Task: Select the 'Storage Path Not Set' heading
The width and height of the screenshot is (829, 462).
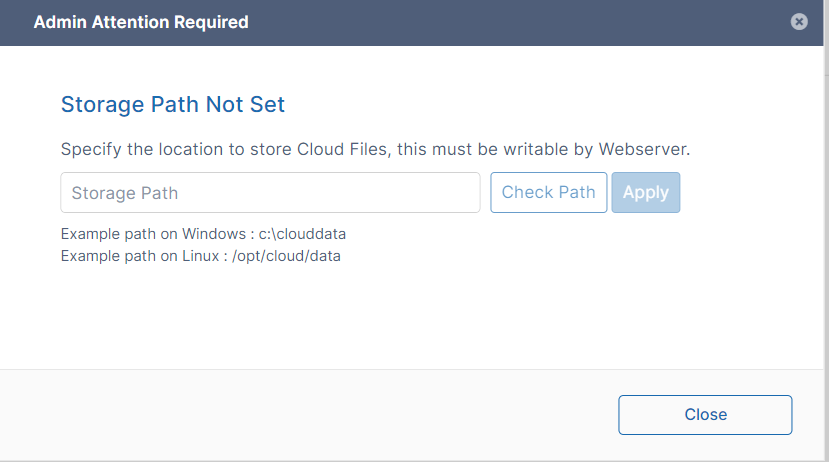Action: [173, 105]
